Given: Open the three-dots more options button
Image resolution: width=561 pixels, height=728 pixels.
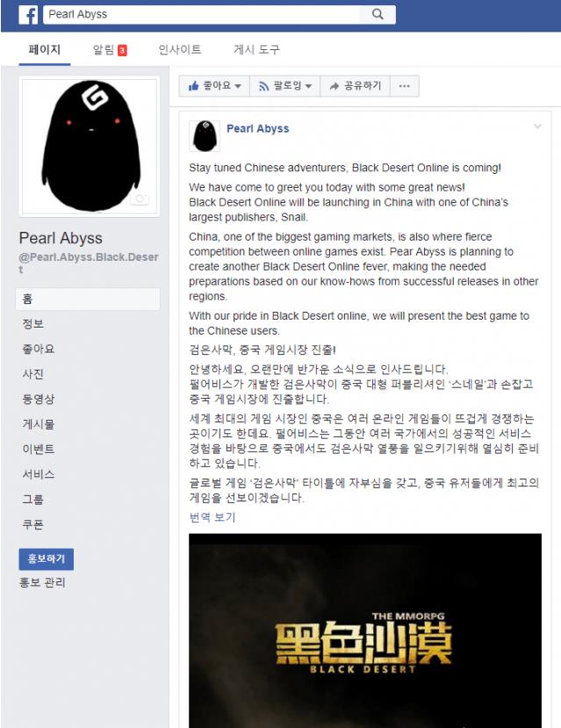Looking at the screenshot, I should tap(405, 86).
